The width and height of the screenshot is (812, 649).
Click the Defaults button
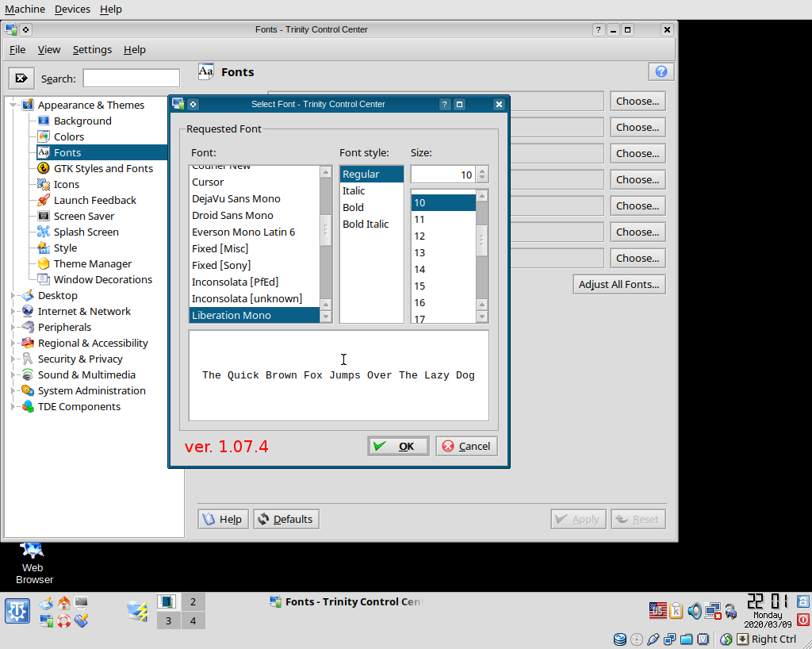285,519
